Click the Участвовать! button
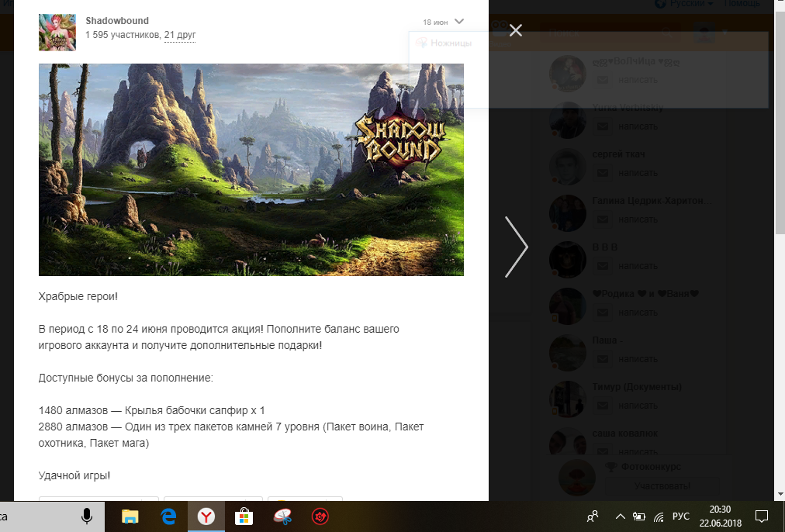785x532 pixels. tap(662, 486)
